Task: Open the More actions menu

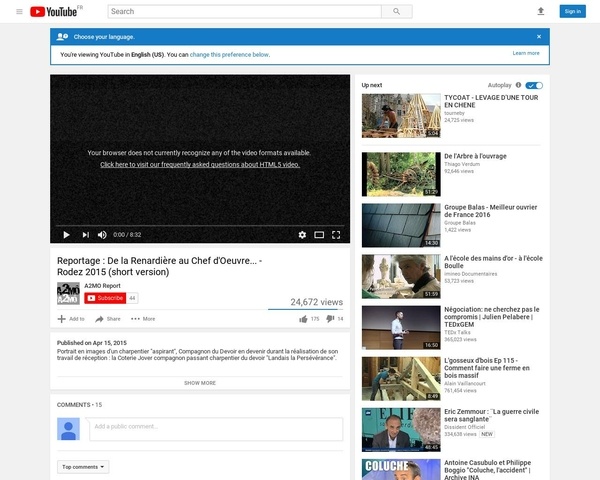Action: (x=143, y=319)
